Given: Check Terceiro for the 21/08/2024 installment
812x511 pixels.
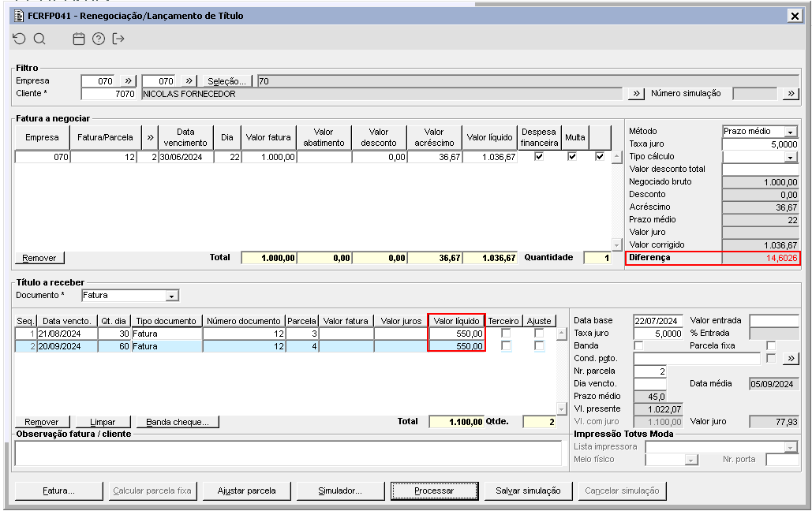Looking at the screenshot, I should pos(506,334).
